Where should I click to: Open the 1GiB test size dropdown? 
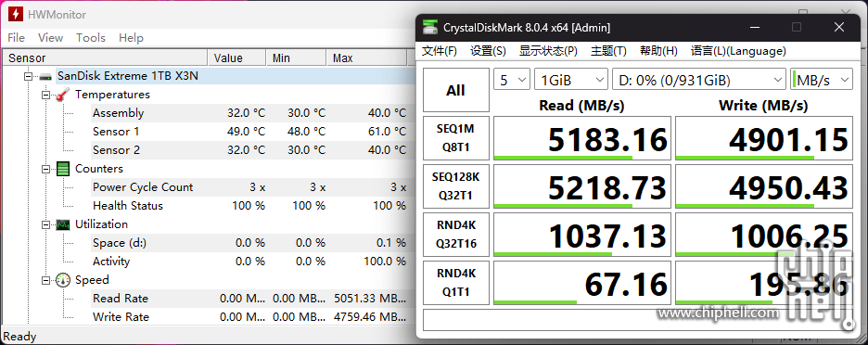point(571,80)
